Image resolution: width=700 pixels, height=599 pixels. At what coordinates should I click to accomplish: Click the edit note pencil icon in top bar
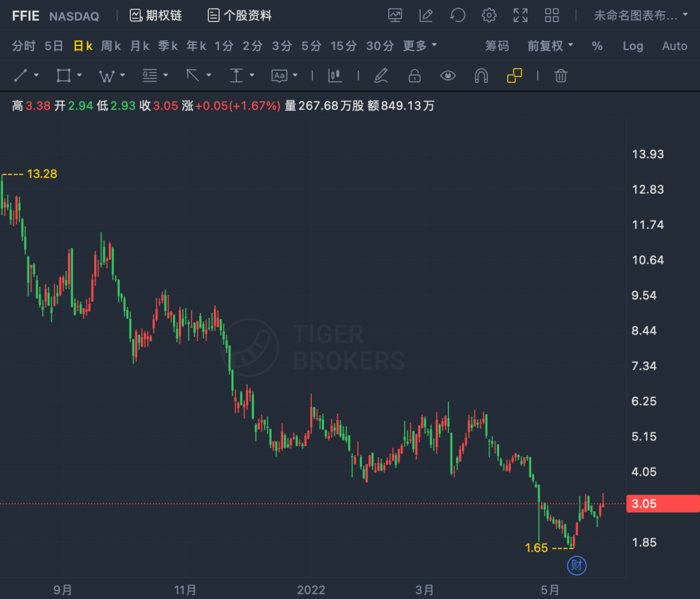point(426,16)
